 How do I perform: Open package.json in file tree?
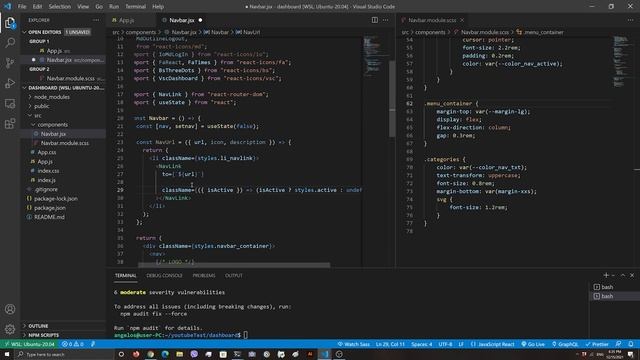point(63,208)
